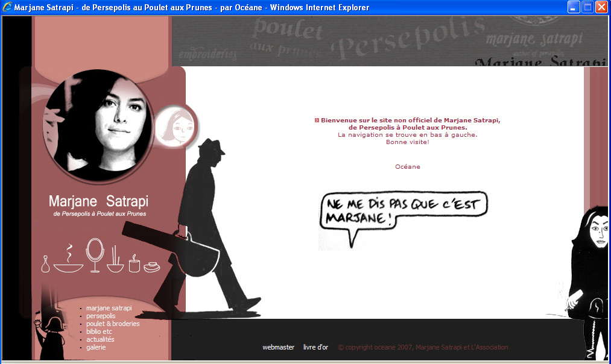Click the Océane signature text
The image size is (611, 364).
(x=408, y=166)
